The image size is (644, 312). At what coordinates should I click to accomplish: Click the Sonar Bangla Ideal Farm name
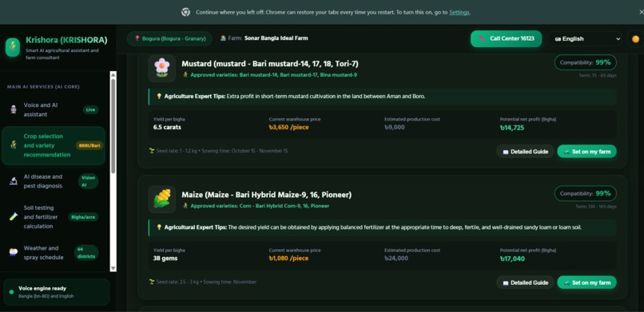(x=276, y=38)
